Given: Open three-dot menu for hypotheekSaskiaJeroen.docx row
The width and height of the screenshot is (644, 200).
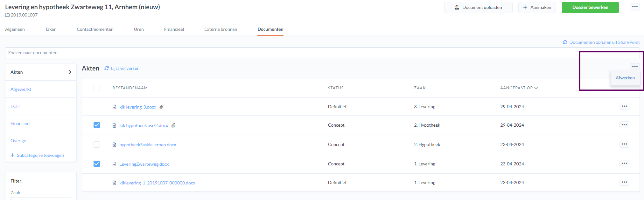Looking at the screenshot, I should (624, 144).
